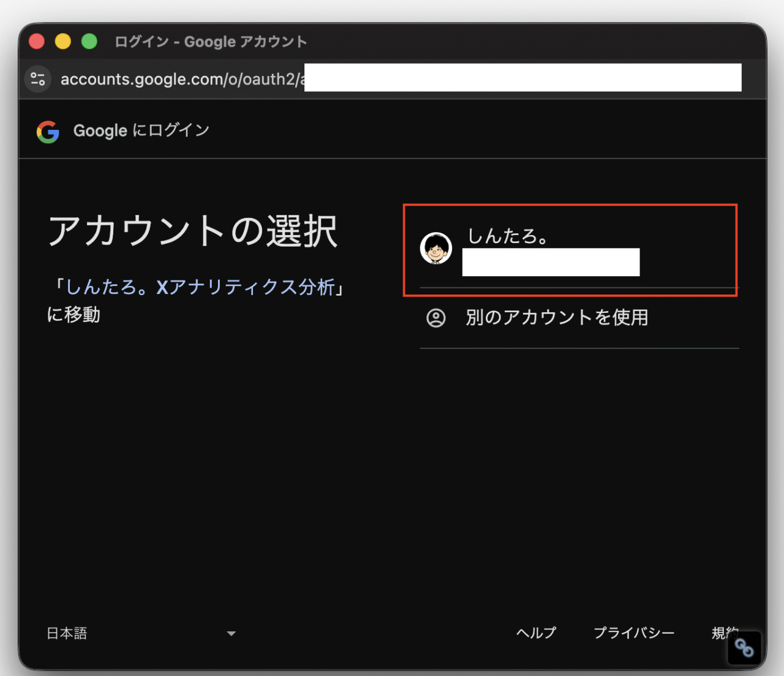Click the Google にログイン header text
This screenshot has width=784, height=676.
pyautogui.click(x=141, y=130)
